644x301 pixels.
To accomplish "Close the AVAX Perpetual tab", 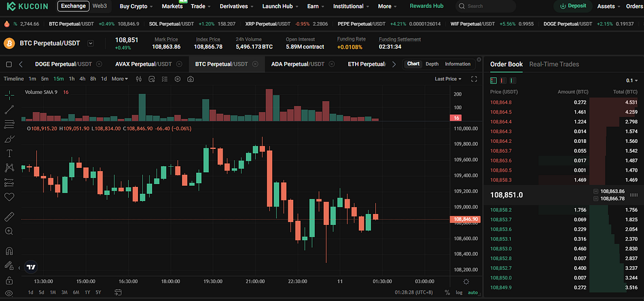I will (178, 64).
